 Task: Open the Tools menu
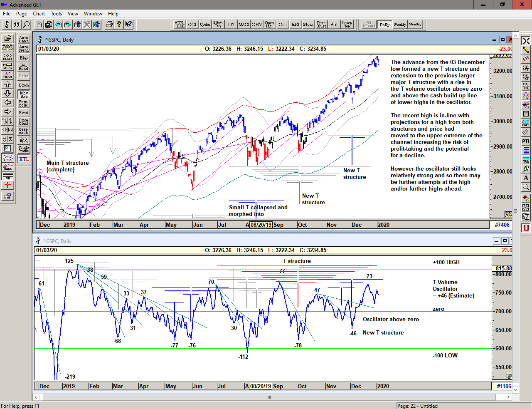[56, 14]
